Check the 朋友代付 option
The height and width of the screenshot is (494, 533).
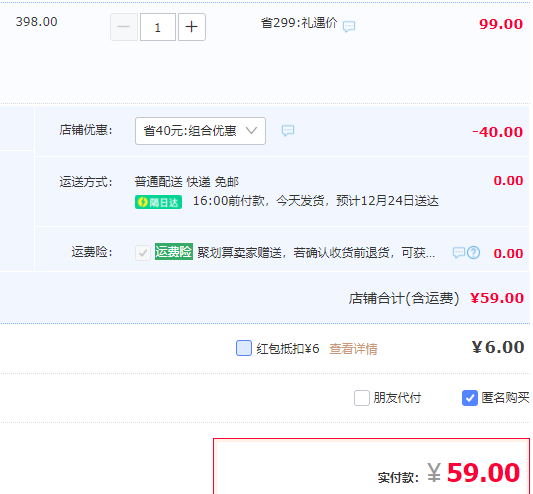362,398
